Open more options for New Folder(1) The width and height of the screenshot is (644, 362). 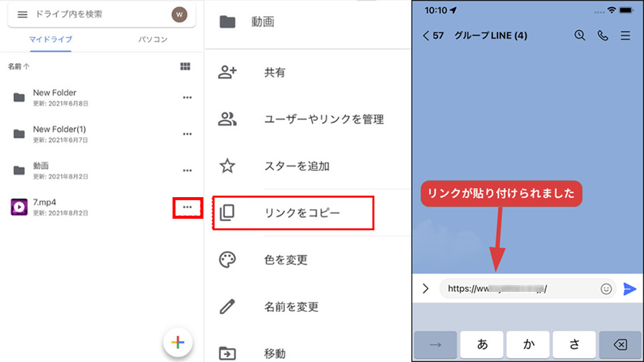point(187,134)
